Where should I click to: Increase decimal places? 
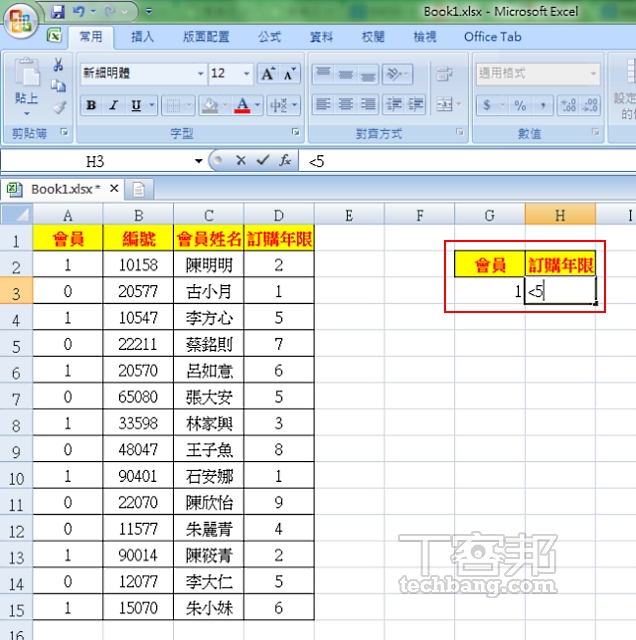pyautogui.click(x=569, y=105)
